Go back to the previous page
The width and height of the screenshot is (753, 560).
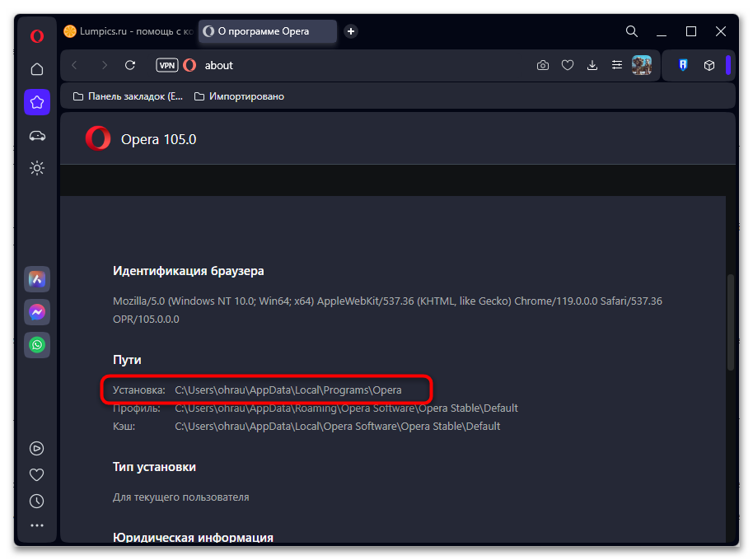[x=74, y=65]
